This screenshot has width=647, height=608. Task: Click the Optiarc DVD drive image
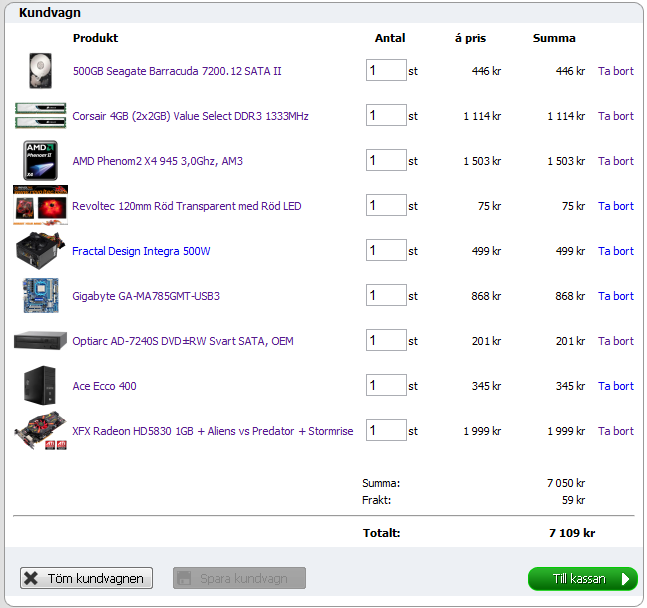(x=40, y=341)
